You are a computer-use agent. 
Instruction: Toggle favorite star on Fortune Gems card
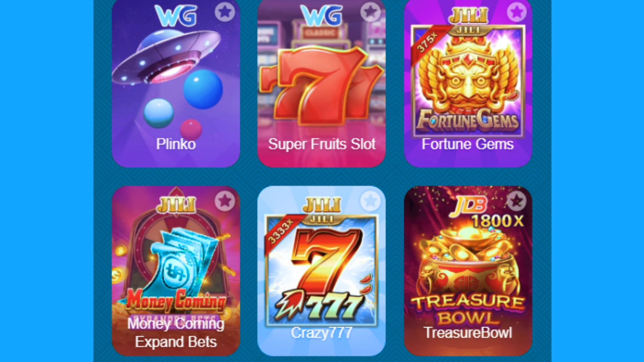pyautogui.click(x=517, y=12)
